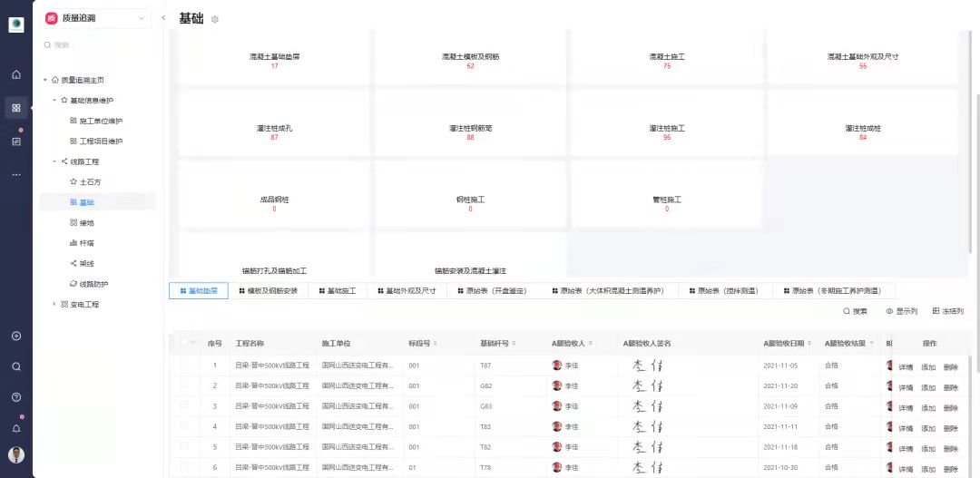
Task: Collapse the 基础信息维护 tree node
Action: point(54,100)
